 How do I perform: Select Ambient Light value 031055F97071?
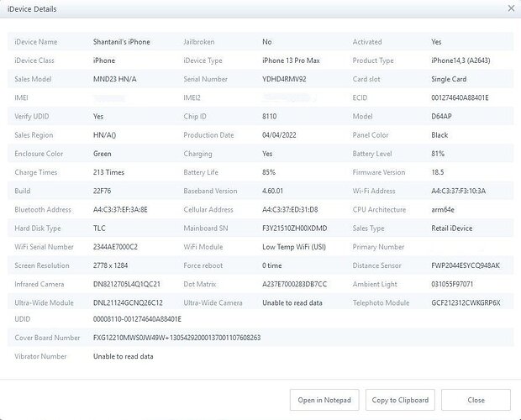[x=452, y=284]
